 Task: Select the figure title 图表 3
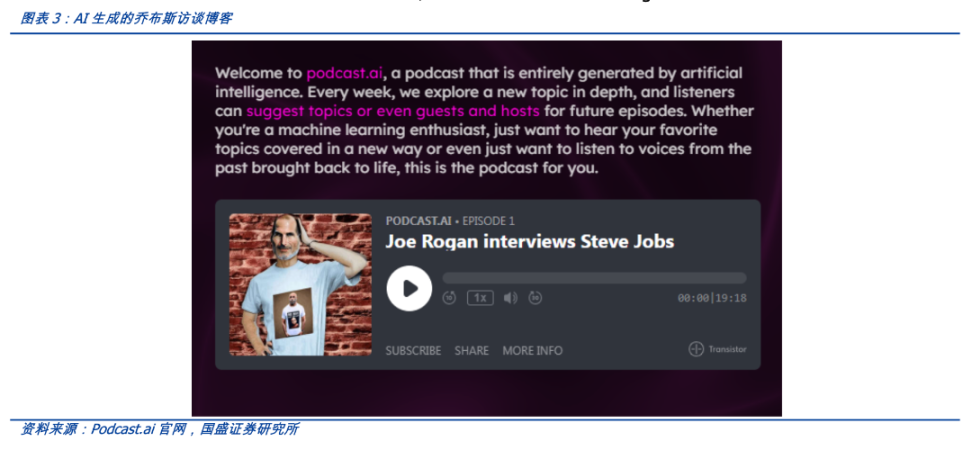click(126, 18)
